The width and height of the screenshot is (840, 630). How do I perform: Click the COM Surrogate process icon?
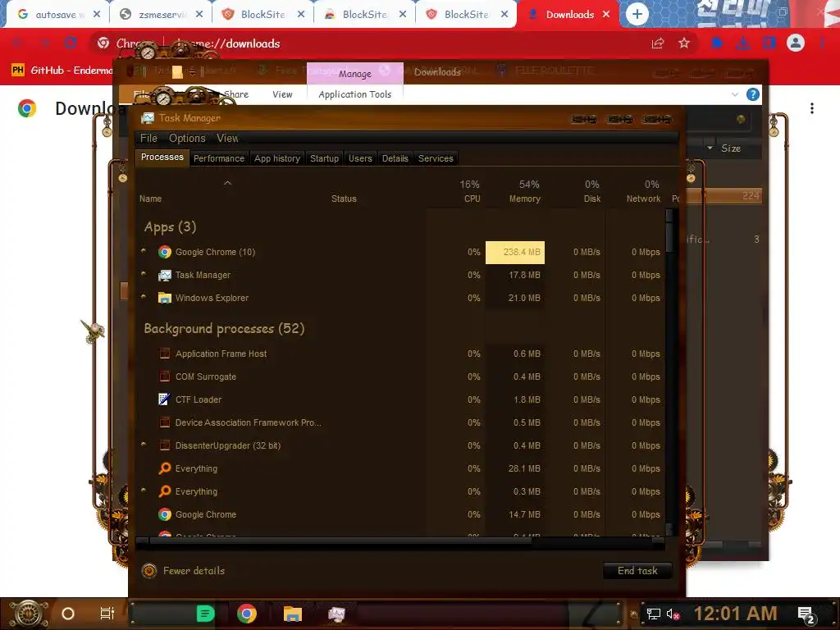(164, 377)
